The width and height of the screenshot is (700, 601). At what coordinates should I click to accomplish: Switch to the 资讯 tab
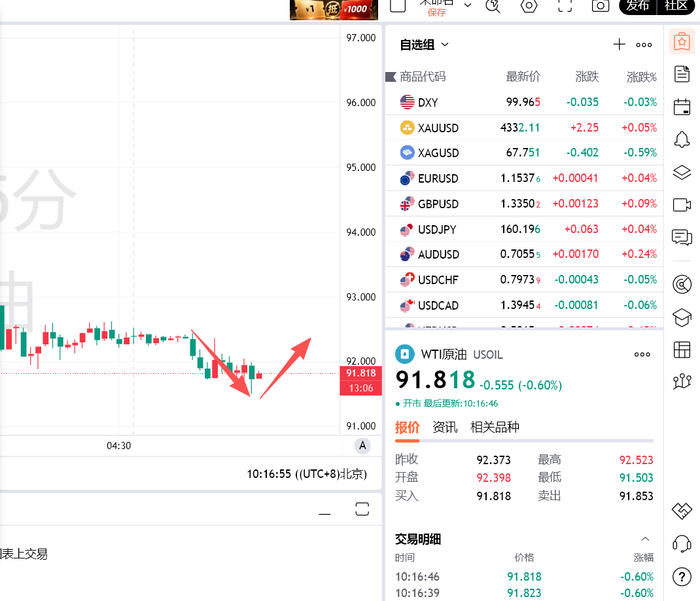pyautogui.click(x=445, y=427)
